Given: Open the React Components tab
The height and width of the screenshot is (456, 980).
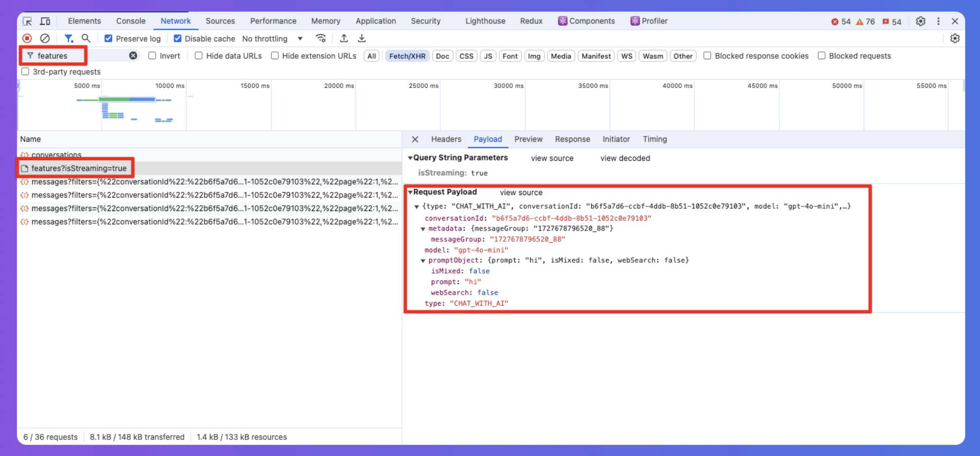Looking at the screenshot, I should click(586, 21).
